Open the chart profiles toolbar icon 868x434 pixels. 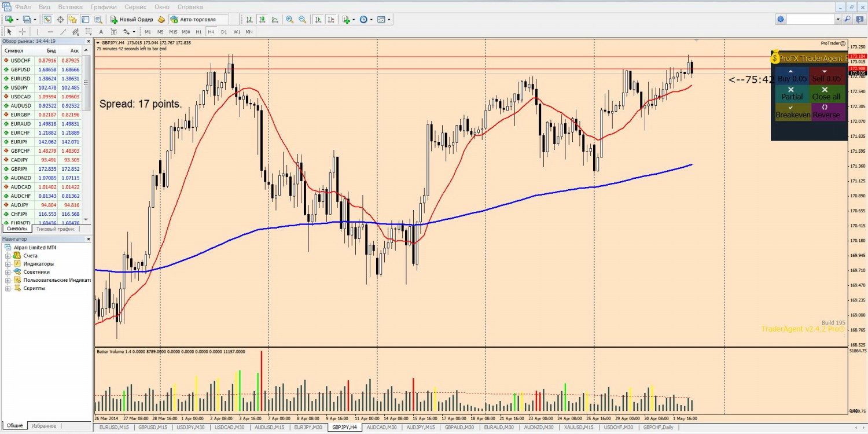click(27, 19)
